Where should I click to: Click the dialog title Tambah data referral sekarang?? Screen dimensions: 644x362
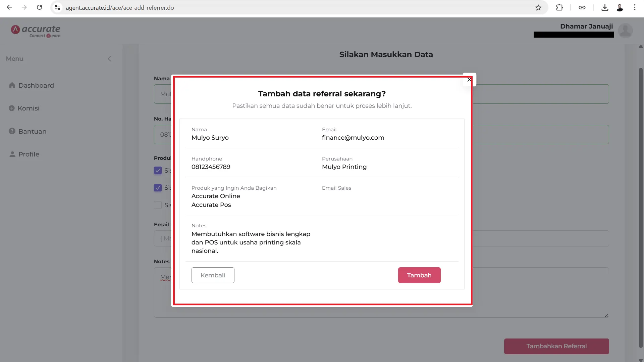pyautogui.click(x=322, y=94)
